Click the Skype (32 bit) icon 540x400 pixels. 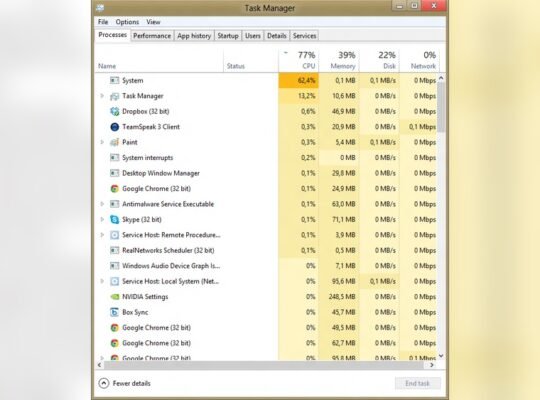click(114, 219)
